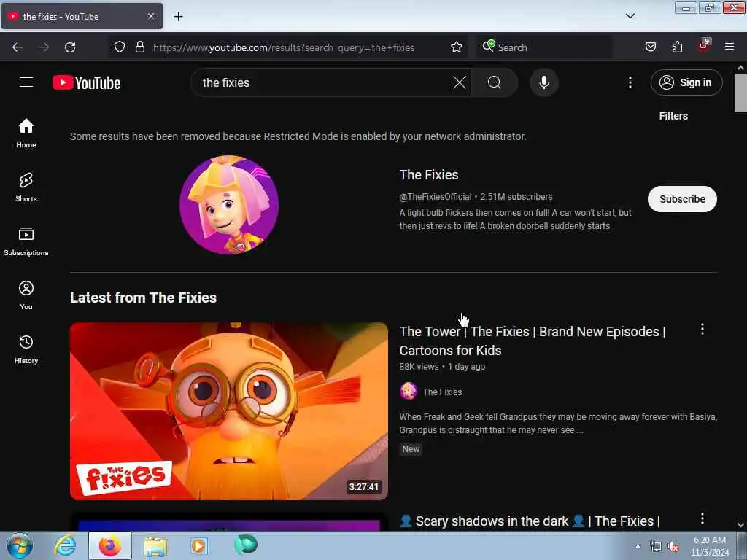
Task: Click scrollbar down arrow
Action: pyautogui.click(x=740, y=525)
